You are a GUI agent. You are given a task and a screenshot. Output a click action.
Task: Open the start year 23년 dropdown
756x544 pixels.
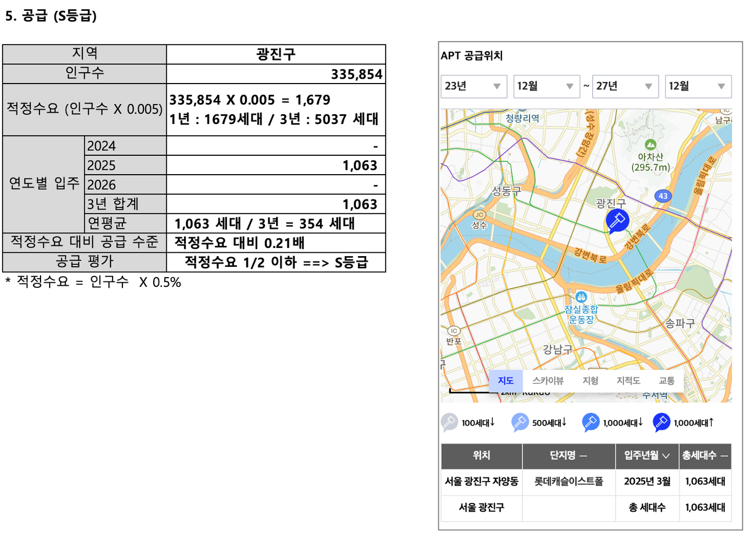473,86
